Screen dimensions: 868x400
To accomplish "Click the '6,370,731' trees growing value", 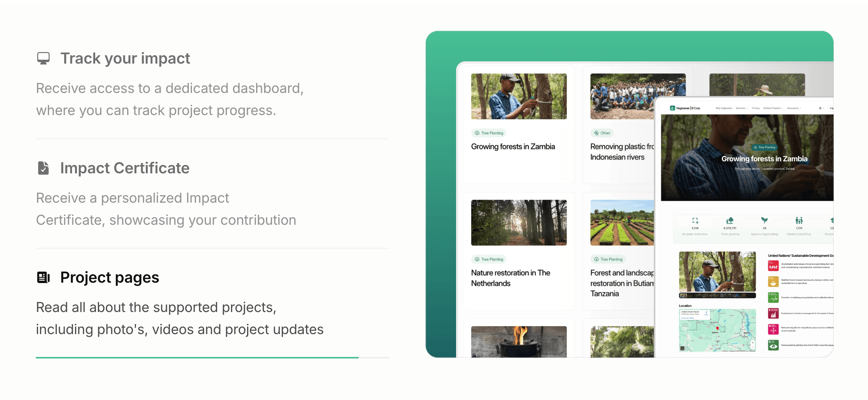I will point(730,228).
